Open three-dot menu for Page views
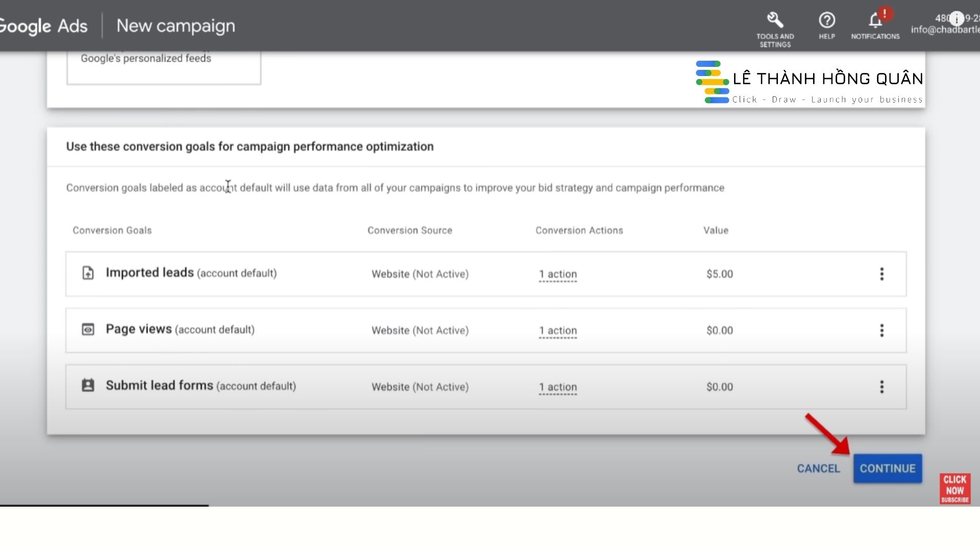 pyautogui.click(x=881, y=331)
